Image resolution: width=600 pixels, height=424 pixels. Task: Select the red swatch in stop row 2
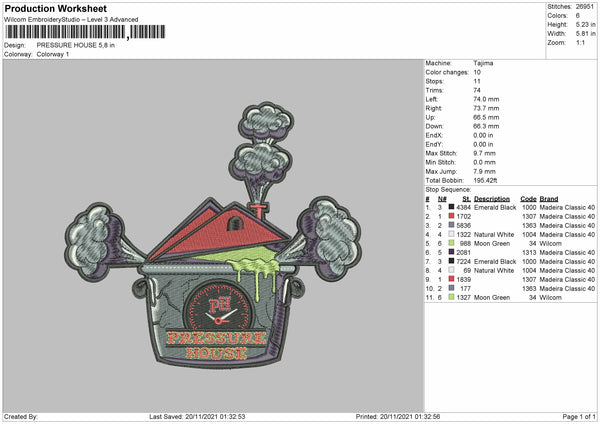pyautogui.click(x=451, y=216)
